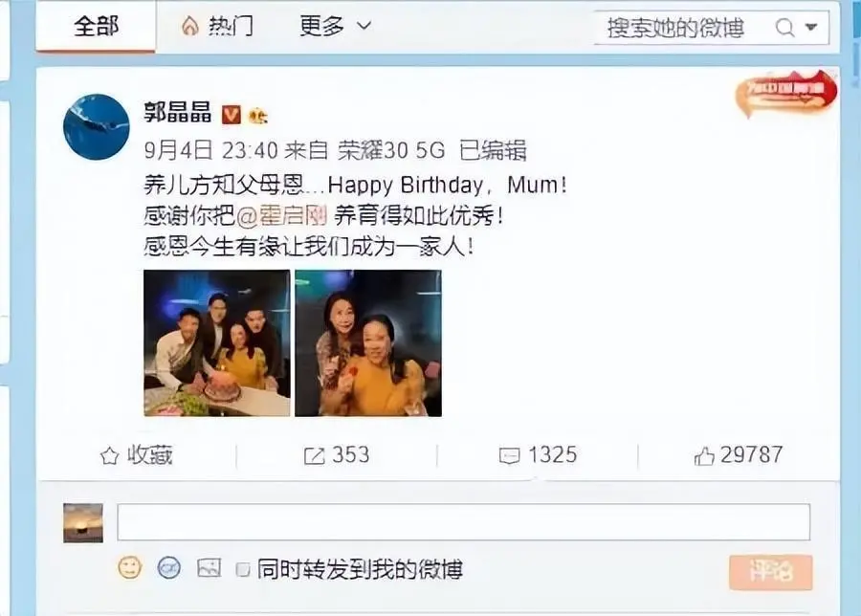Click the comment text input box
Image resolution: width=861 pixels, height=616 pixels.
[463, 521]
